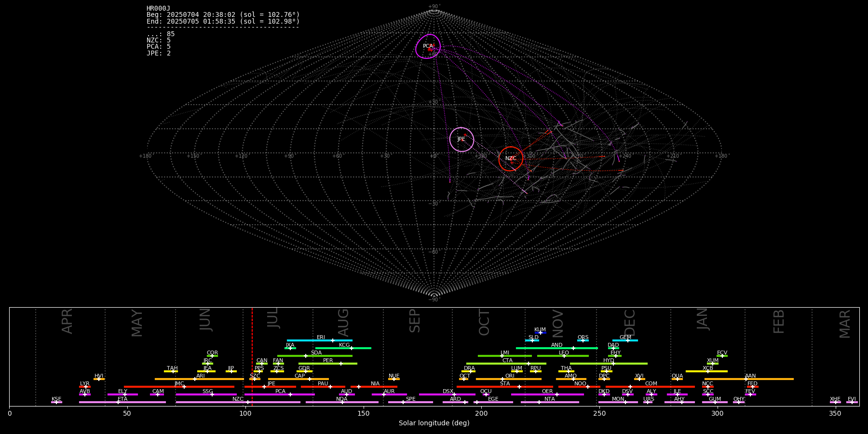
Task: Click the KUM shower label in timeline
Action: pyautogui.click(x=540, y=330)
